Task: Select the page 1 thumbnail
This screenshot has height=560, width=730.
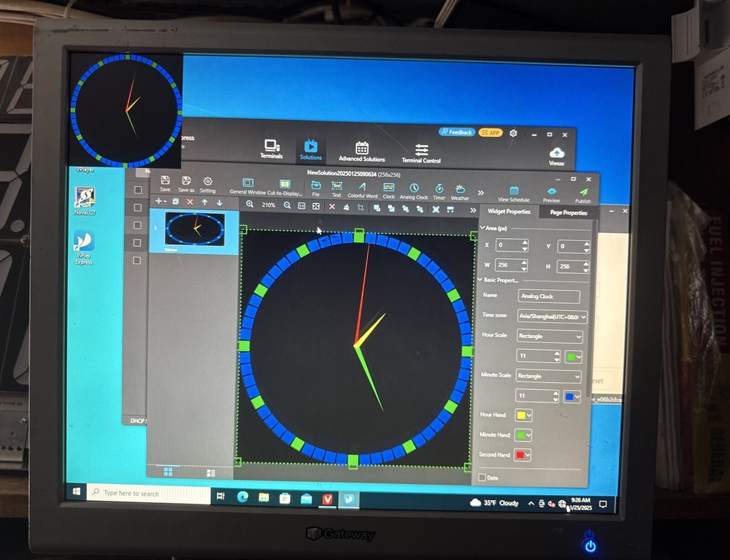Action: click(196, 229)
